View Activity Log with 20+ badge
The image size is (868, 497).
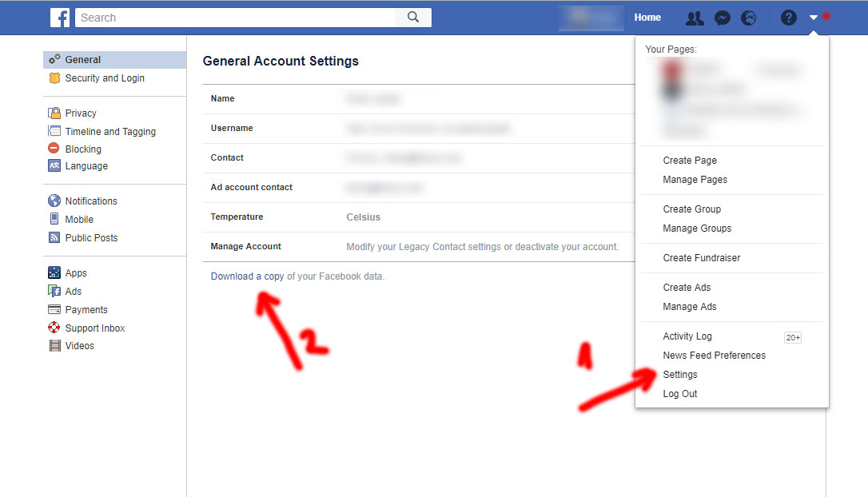pyautogui.click(x=687, y=336)
